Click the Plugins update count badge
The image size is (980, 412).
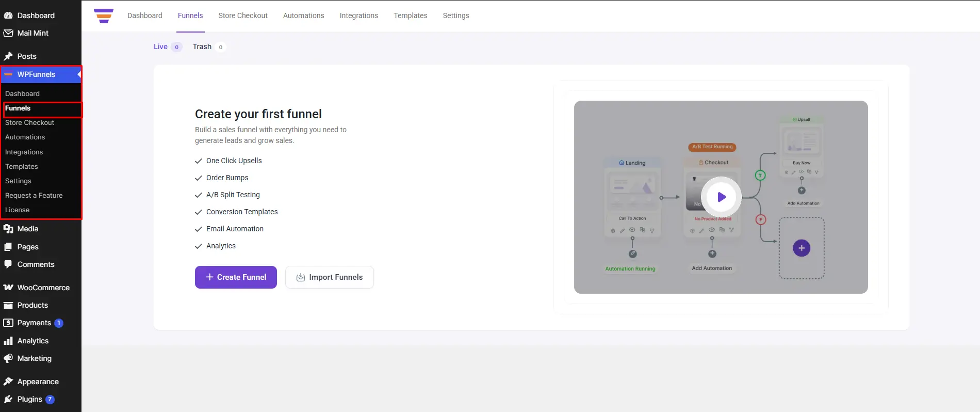50,399
